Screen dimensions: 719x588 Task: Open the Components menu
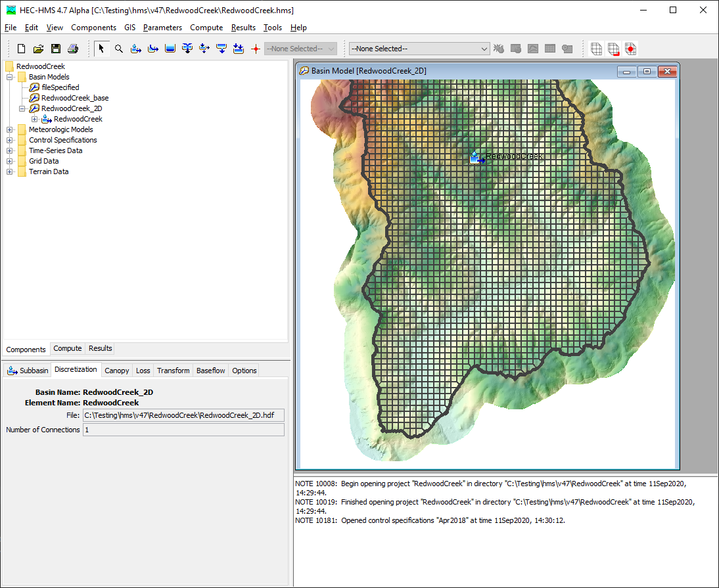[93, 28]
